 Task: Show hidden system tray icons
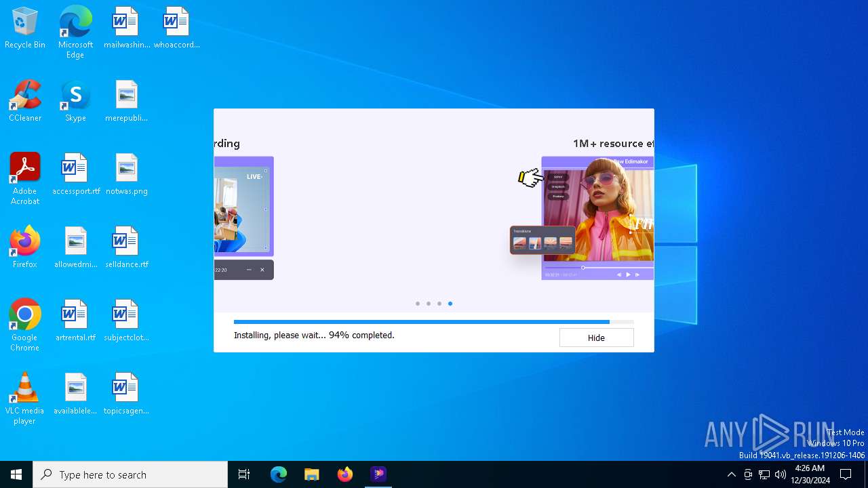(731, 474)
